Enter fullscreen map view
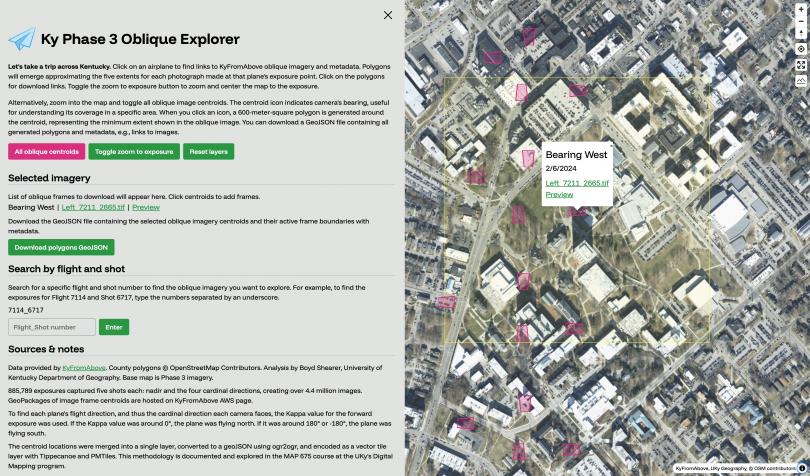 pos(801,65)
